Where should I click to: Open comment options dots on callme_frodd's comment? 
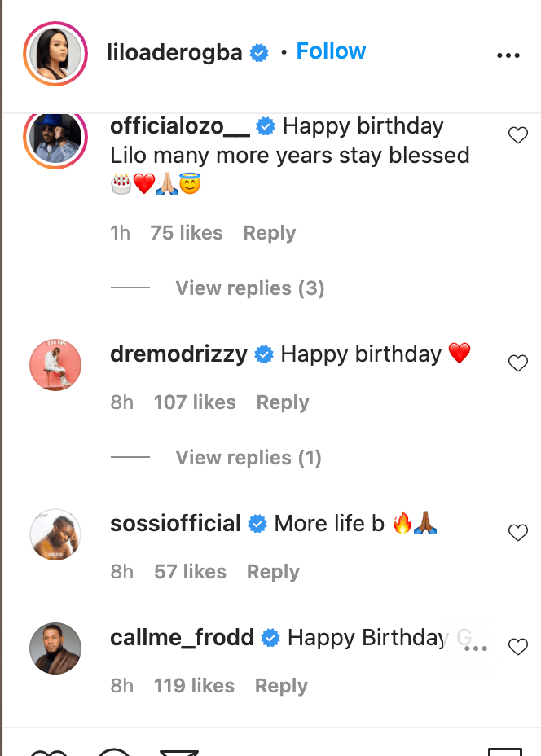(475, 648)
